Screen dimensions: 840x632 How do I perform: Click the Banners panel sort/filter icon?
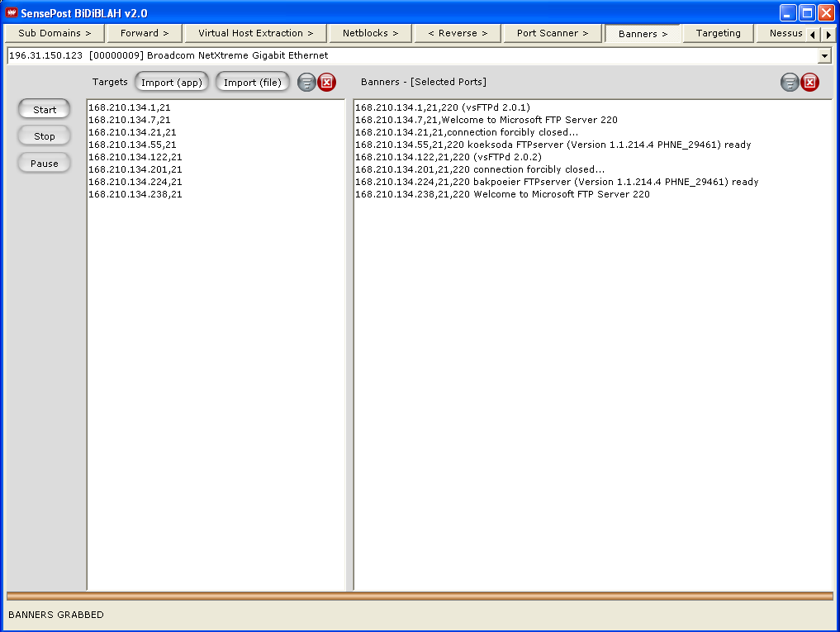coord(790,83)
